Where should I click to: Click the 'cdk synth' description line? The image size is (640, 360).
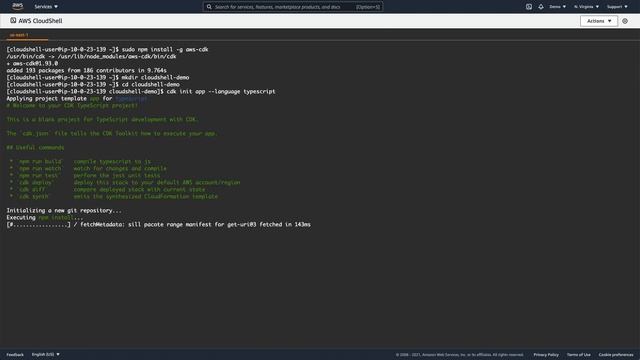(x=113, y=197)
